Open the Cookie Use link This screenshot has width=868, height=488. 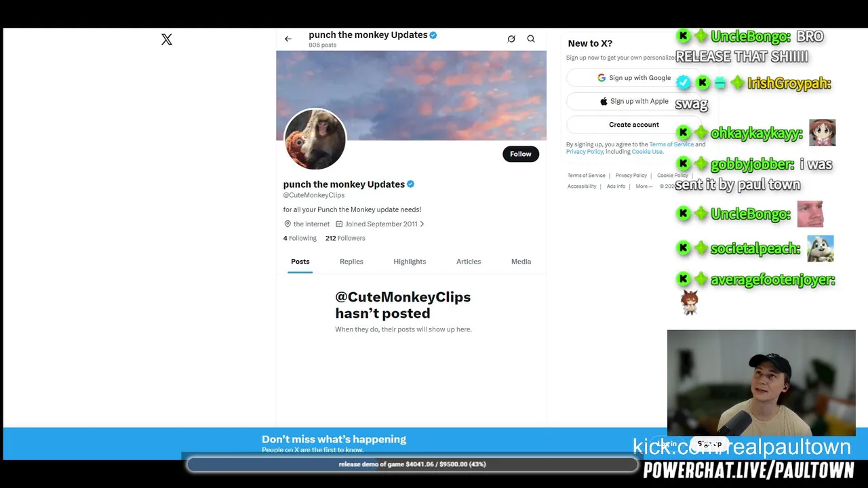[647, 152]
